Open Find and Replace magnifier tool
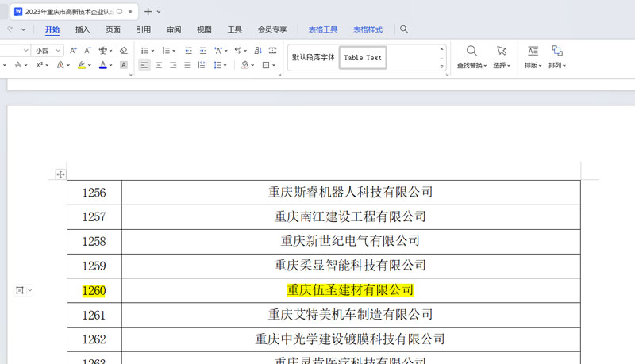Image resolution: width=635 pixels, height=364 pixels. point(471,52)
